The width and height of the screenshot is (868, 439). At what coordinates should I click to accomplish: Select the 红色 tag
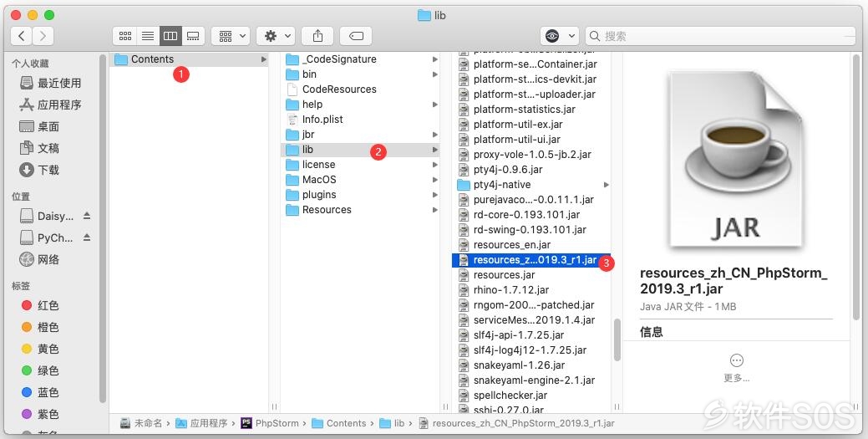40,305
